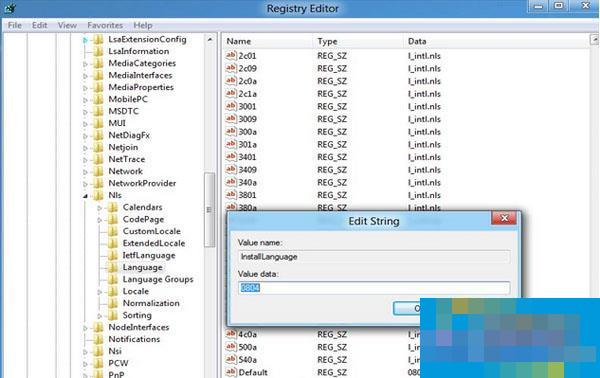
Task: Select the PCW key
Action: click(x=118, y=363)
